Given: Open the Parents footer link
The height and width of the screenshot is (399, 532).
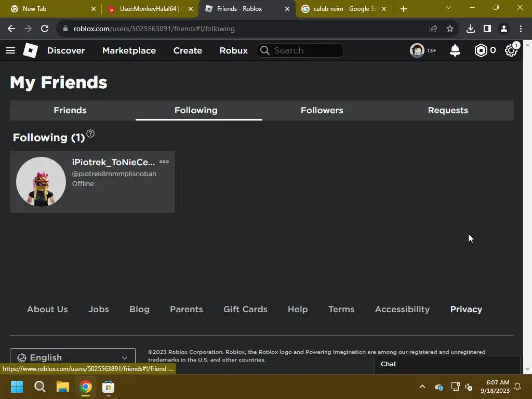Looking at the screenshot, I should click(x=187, y=309).
